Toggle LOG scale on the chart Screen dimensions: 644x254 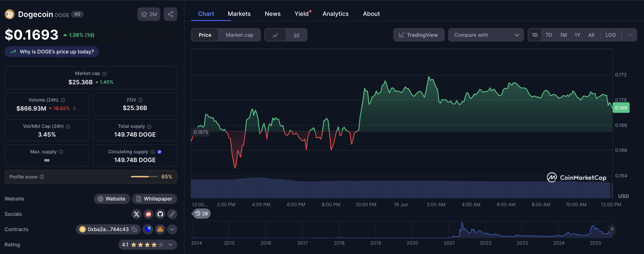tap(611, 35)
